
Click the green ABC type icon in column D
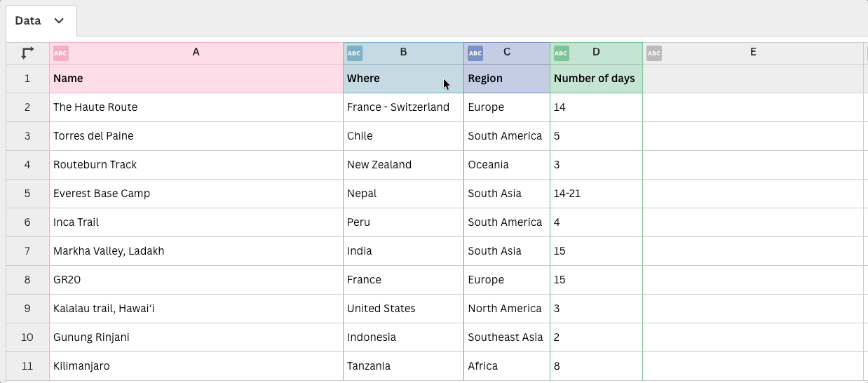point(561,53)
